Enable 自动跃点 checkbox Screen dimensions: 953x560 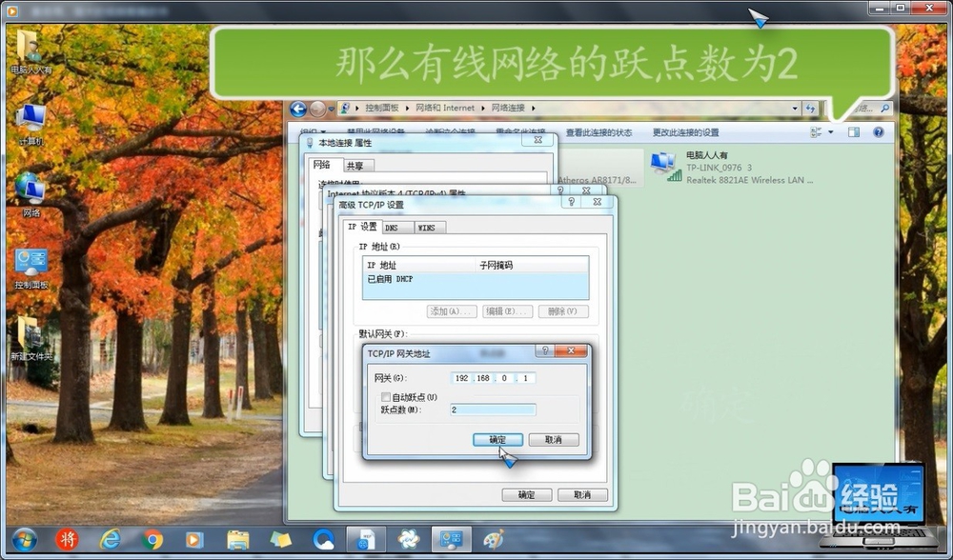[x=385, y=396]
